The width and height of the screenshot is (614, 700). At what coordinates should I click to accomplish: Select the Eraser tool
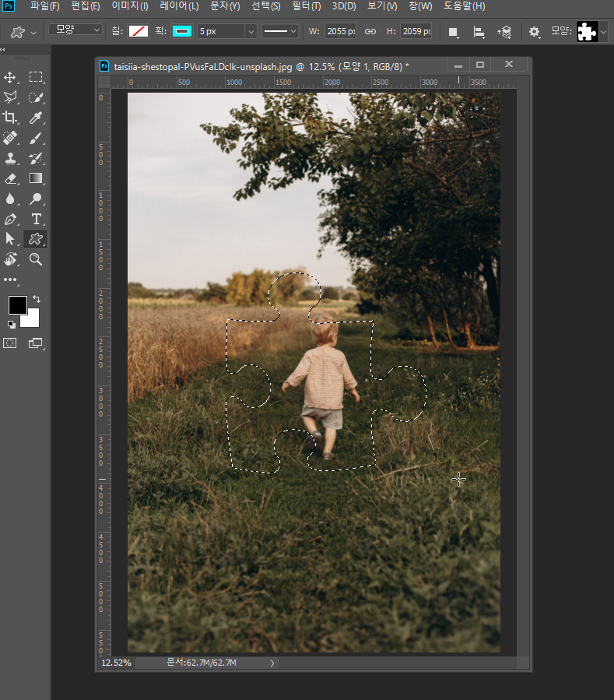(10, 178)
